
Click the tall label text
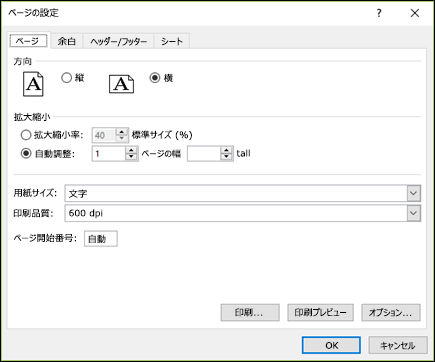tap(243, 153)
